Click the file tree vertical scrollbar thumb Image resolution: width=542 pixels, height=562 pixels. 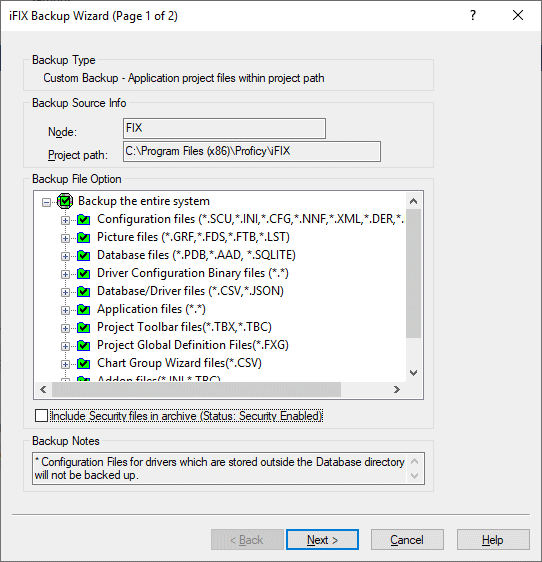pyautogui.click(x=413, y=273)
